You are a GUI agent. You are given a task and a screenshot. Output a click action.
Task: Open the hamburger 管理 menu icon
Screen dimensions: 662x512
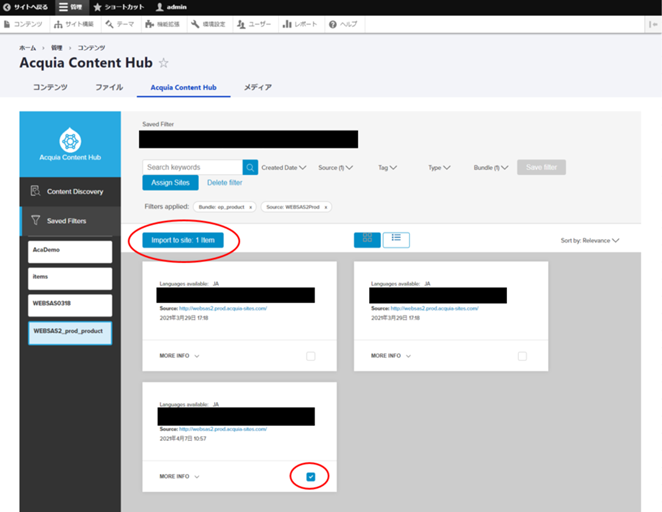click(63, 7)
